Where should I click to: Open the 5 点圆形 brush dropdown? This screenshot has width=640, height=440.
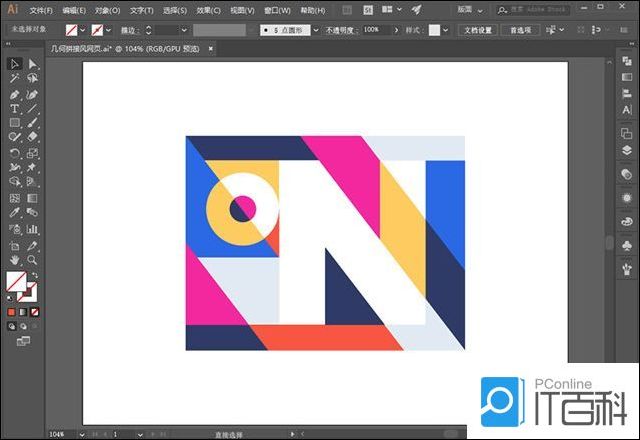tap(315, 30)
